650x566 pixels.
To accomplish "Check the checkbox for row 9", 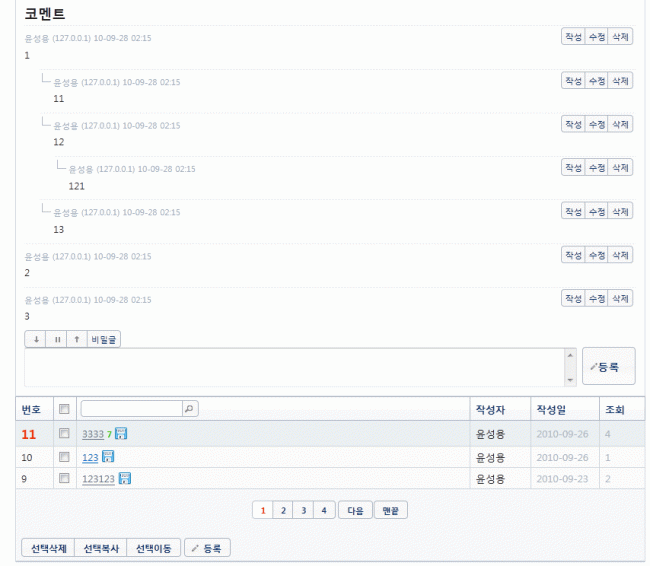I will 64,479.
